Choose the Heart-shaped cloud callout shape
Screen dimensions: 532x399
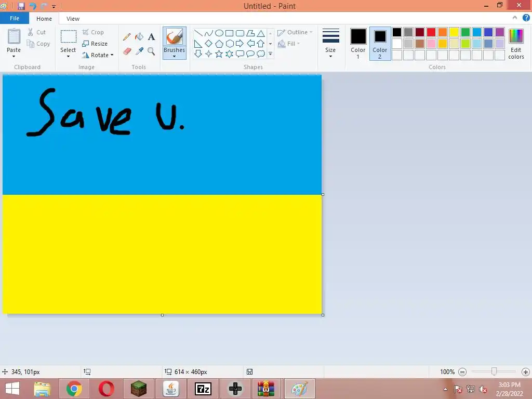[x=261, y=54]
